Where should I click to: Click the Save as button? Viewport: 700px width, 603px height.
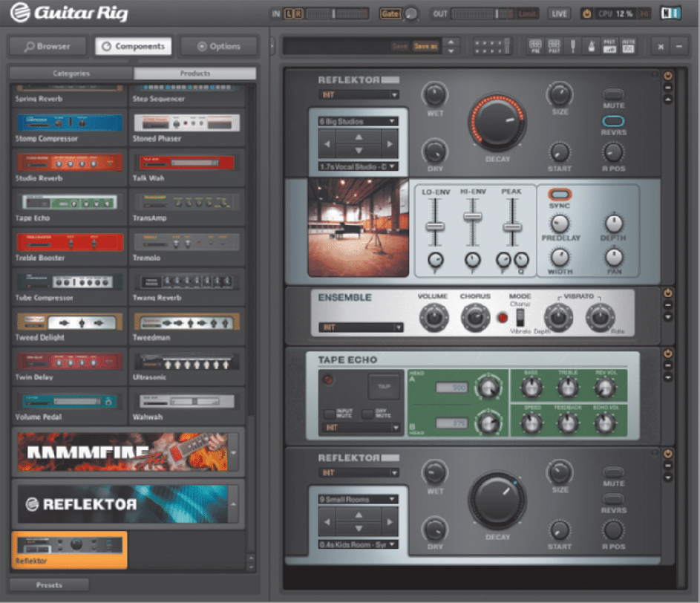[x=425, y=46]
